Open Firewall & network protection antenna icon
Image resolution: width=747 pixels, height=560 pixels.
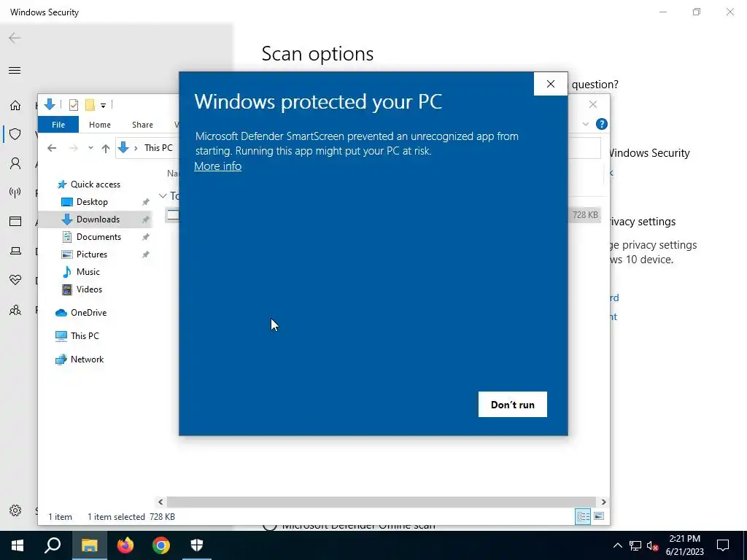15,192
